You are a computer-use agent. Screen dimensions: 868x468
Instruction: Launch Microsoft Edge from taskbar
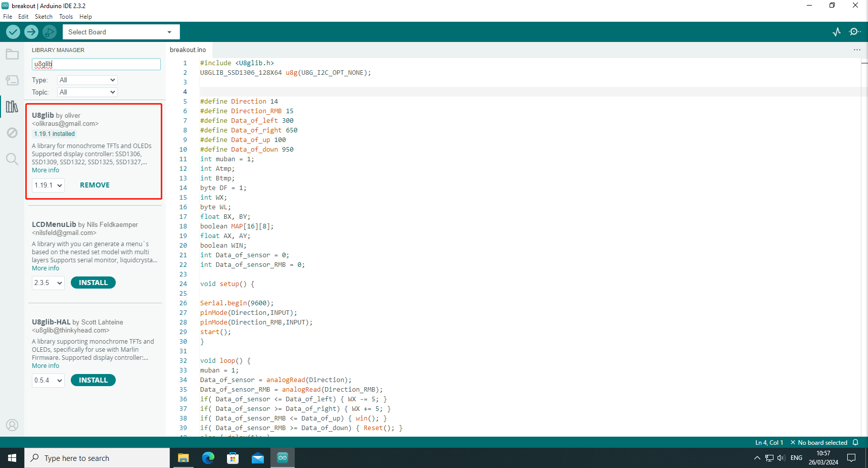tap(208, 458)
